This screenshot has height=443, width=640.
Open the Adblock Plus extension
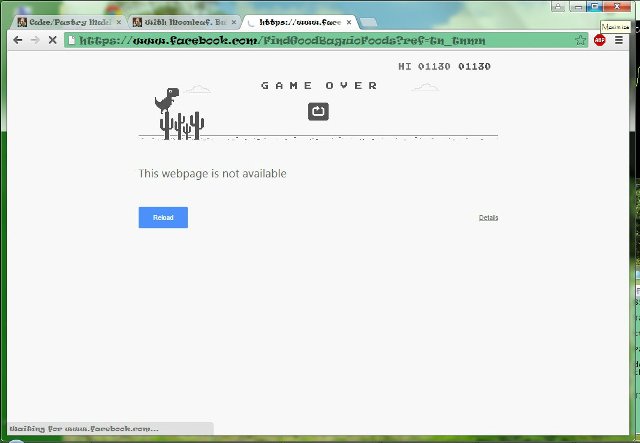click(x=600, y=40)
